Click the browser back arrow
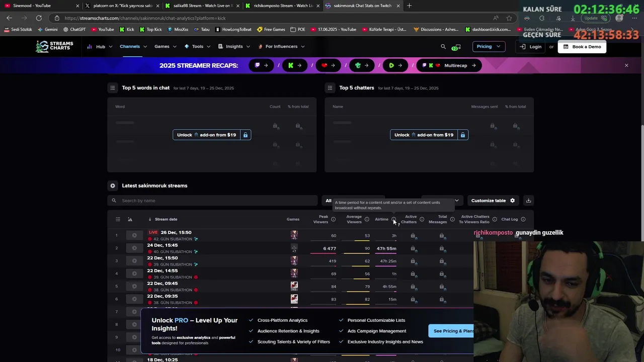 click(9, 18)
